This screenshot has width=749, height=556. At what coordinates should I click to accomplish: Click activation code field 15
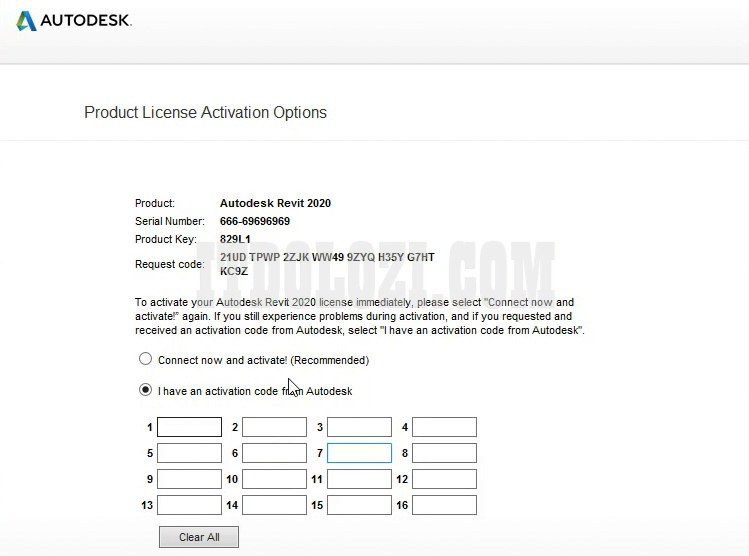tap(359, 505)
